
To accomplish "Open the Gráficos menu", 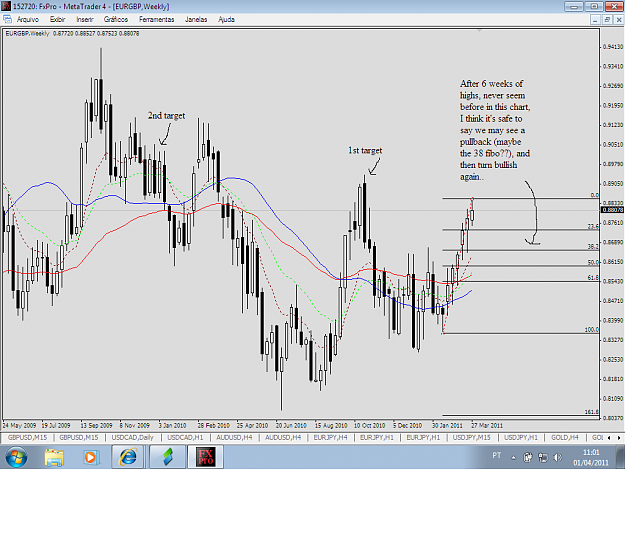I will (116, 20).
